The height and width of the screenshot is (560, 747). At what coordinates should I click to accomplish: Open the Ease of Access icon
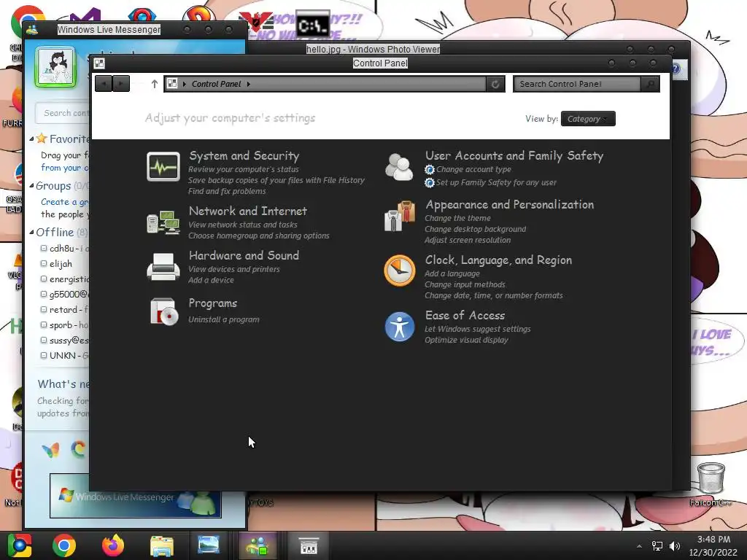(x=399, y=327)
